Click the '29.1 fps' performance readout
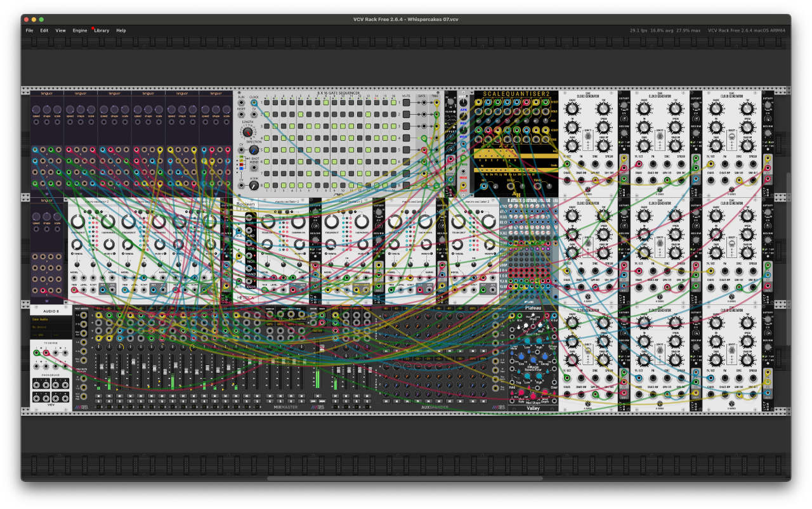 coord(638,30)
